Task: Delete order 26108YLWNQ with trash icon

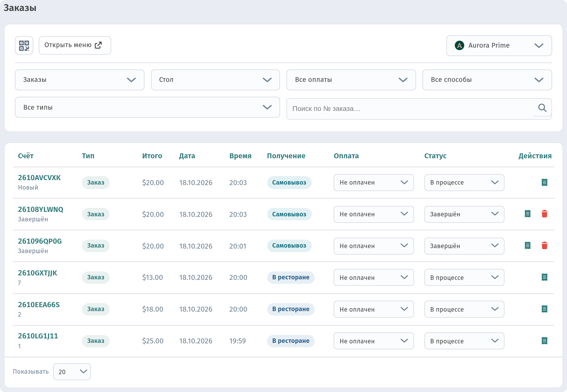Action: (x=544, y=214)
